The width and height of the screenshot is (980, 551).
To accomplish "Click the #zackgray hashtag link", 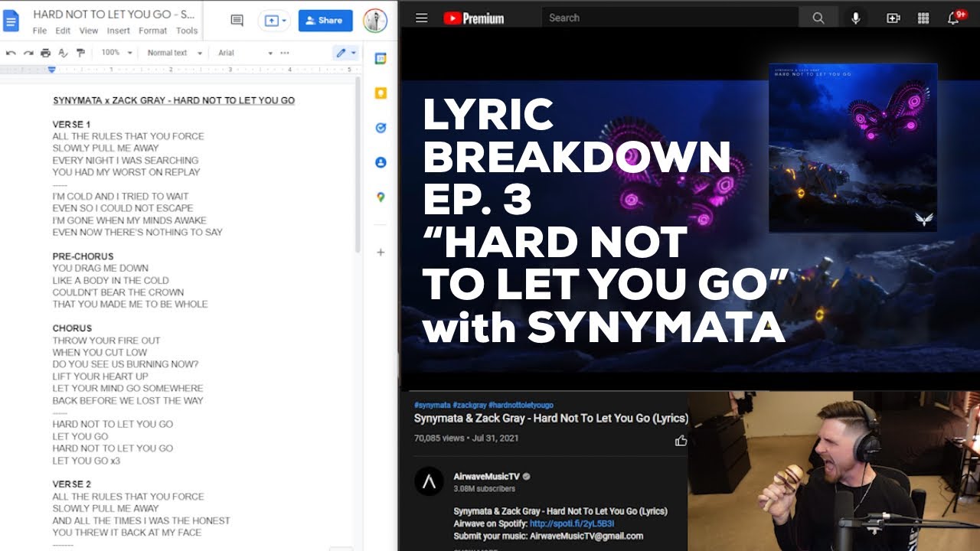I will [469, 405].
